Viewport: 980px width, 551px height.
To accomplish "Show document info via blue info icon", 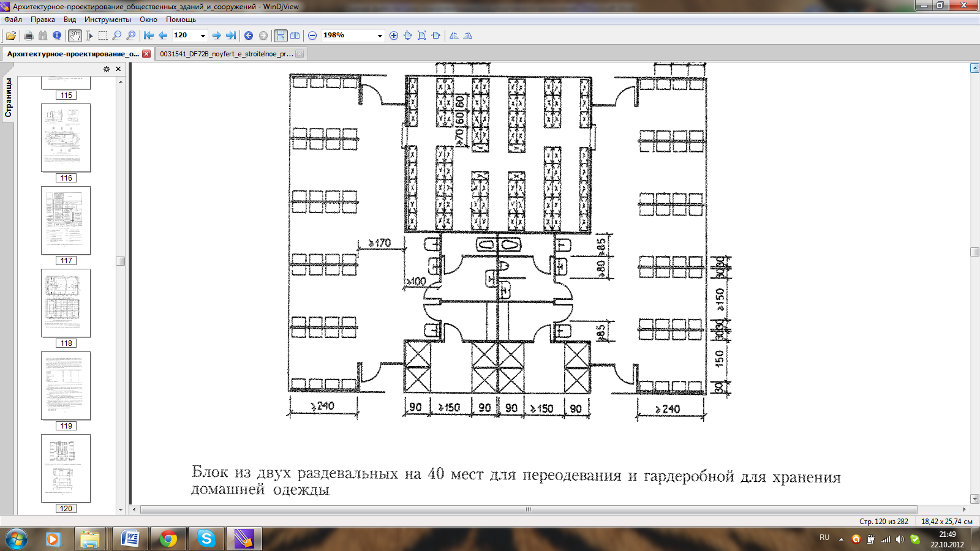I will coord(57,36).
